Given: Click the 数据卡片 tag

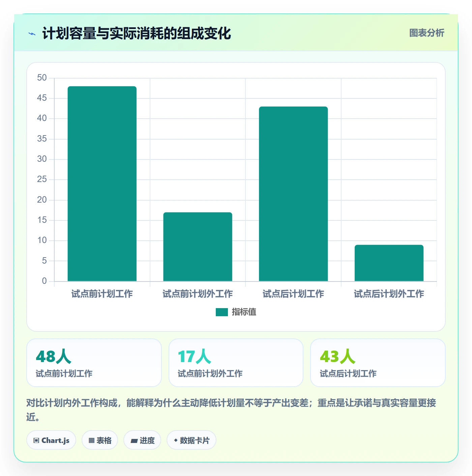Looking at the screenshot, I should pos(191,440).
